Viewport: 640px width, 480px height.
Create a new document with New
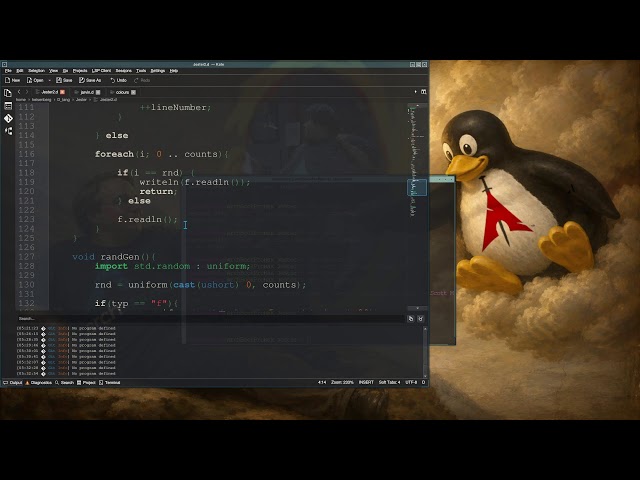tap(12, 80)
